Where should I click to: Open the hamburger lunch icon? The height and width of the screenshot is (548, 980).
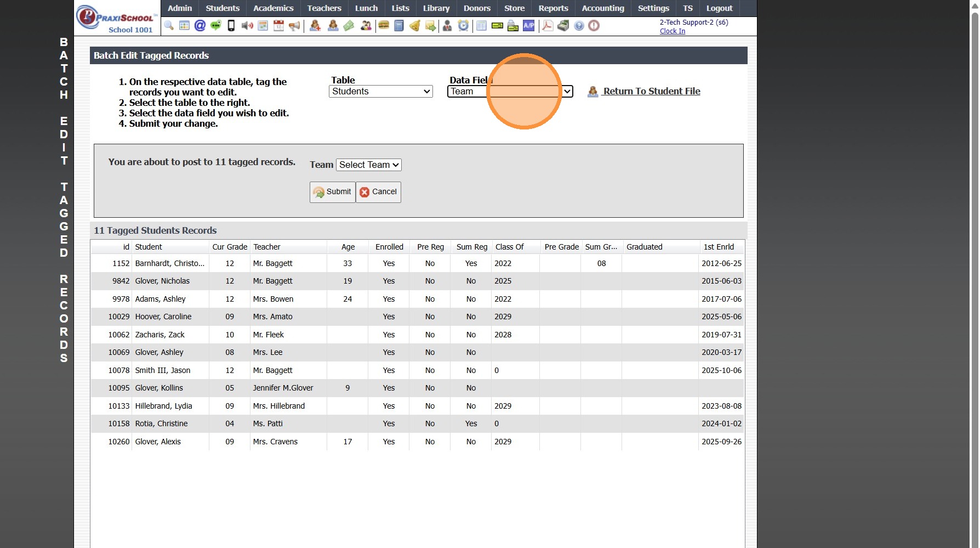point(384,26)
